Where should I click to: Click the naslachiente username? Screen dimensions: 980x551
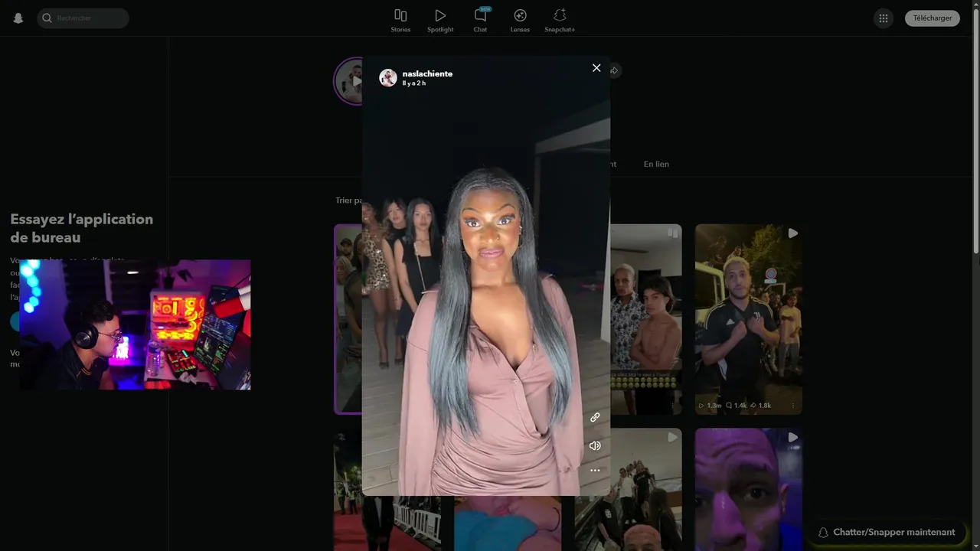[427, 73]
